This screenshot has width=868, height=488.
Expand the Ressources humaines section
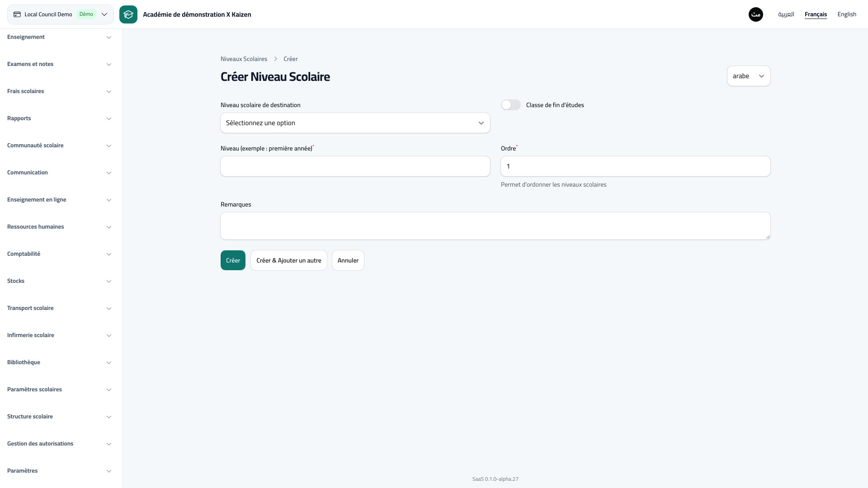point(60,227)
